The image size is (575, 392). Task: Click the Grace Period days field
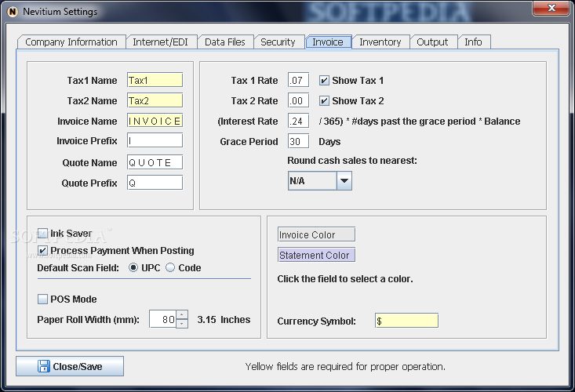point(298,141)
